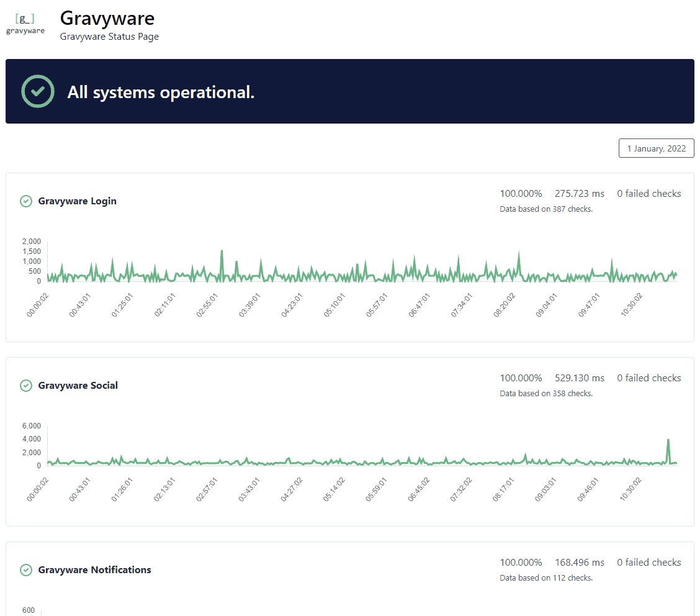The image size is (700, 616).
Task: Open the 1 January, 2022 date selector
Action: tap(656, 148)
